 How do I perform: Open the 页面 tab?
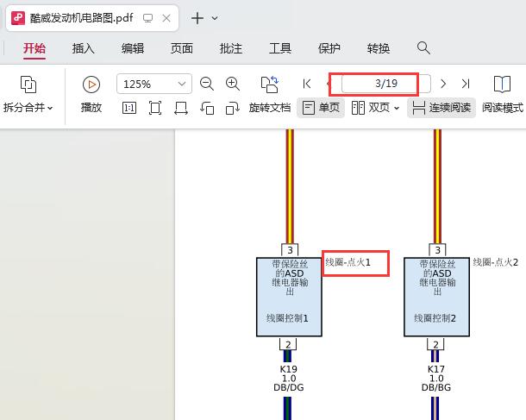click(x=181, y=48)
